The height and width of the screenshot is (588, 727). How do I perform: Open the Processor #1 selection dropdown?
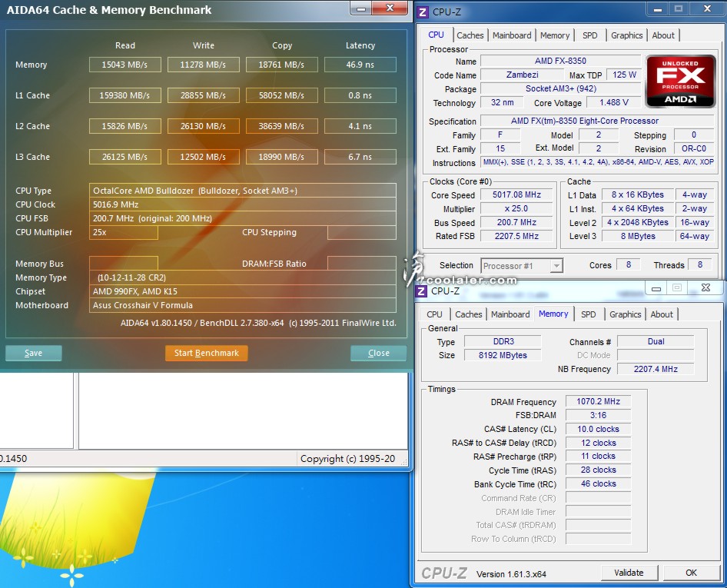(522, 266)
